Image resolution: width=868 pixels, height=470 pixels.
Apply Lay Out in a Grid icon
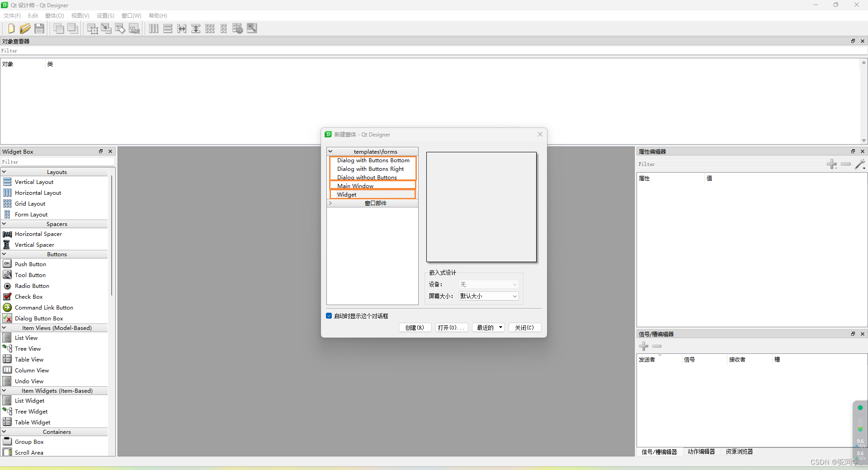(x=210, y=28)
